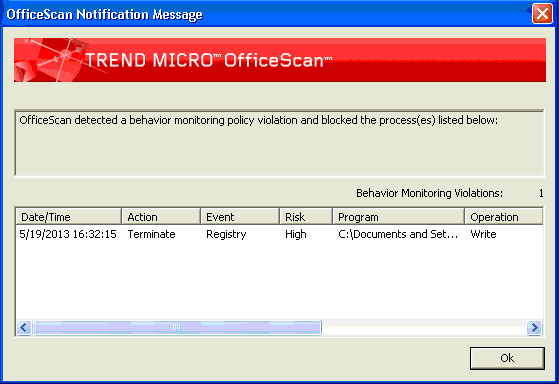The width and height of the screenshot is (559, 384).
Task: Click the Trend Micro OfficeScan banner logo
Action: (280, 60)
